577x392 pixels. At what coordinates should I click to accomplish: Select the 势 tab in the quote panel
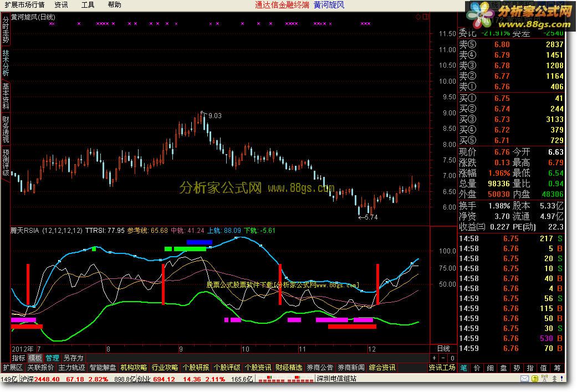pyautogui.click(x=517, y=368)
